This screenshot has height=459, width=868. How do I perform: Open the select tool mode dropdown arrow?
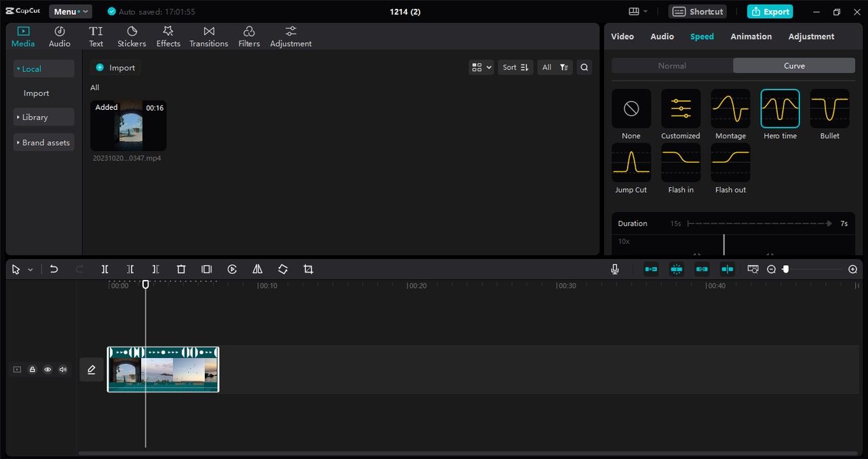tap(31, 270)
